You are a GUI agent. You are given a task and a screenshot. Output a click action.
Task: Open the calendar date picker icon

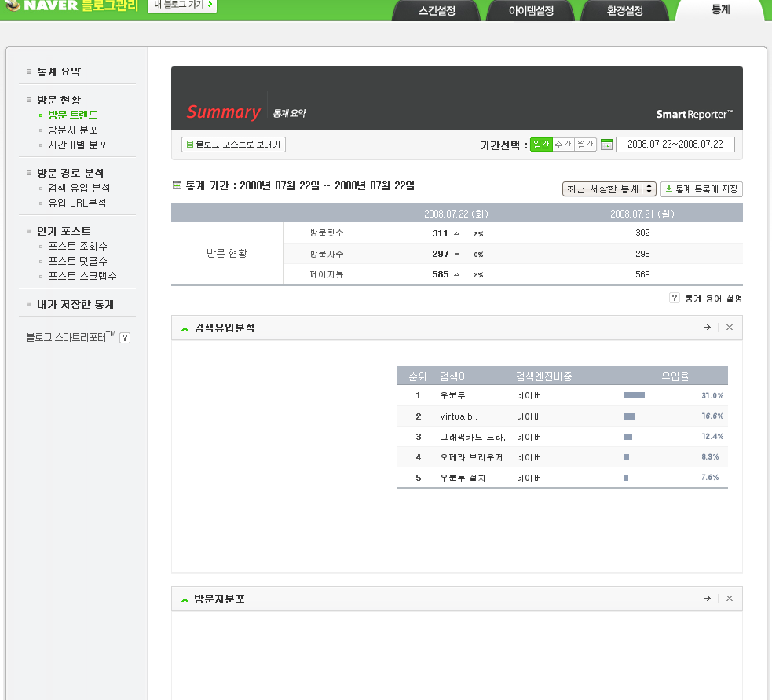click(x=606, y=145)
